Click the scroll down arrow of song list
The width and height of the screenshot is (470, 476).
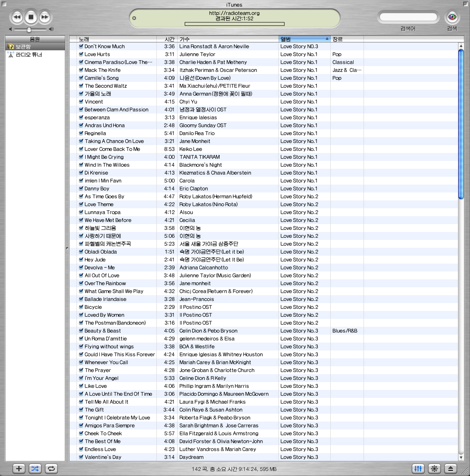[460, 457]
